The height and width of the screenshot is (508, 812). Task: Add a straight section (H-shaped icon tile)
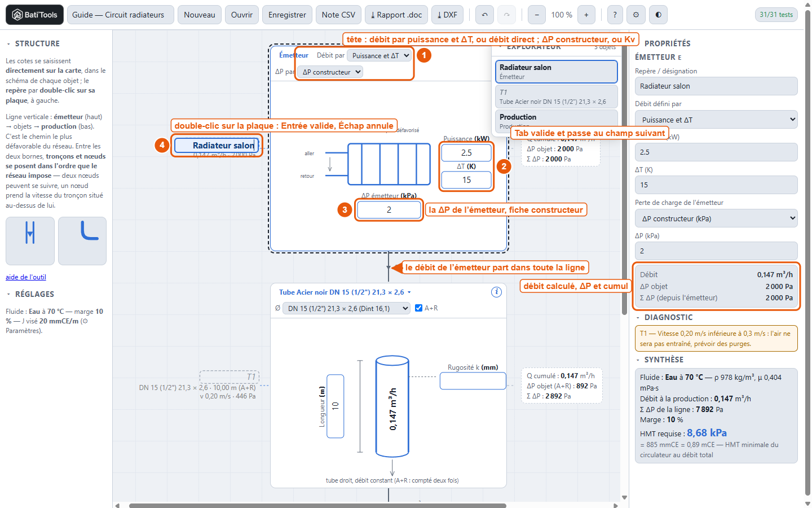tap(30, 241)
